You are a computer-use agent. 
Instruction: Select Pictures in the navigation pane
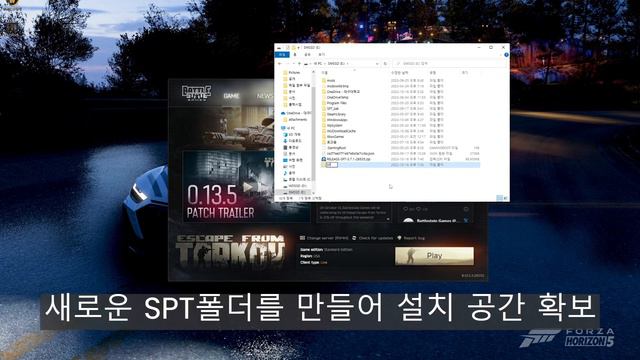pyautogui.click(x=294, y=73)
